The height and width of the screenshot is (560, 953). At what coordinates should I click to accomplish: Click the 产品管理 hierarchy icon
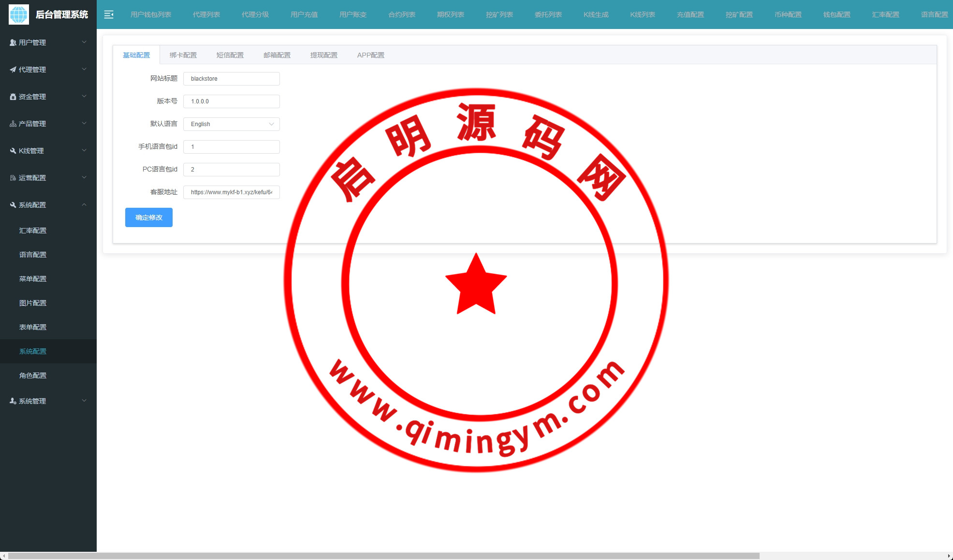coord(13,124)
